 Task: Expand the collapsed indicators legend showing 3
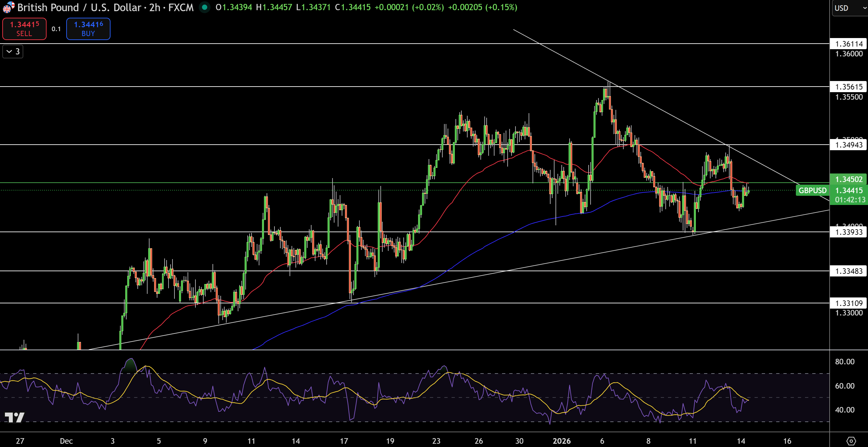pos(13,51)
